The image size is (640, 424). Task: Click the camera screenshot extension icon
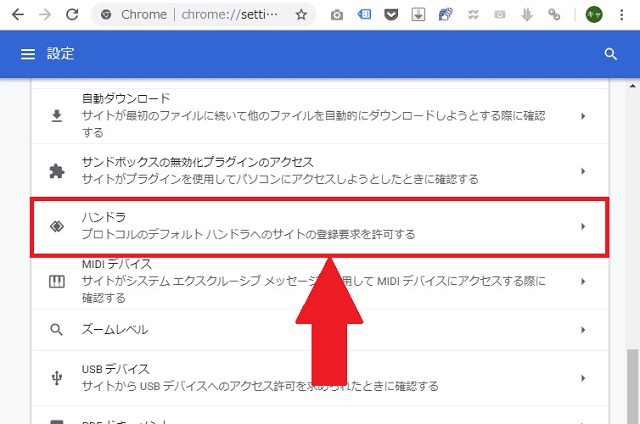pos(337,15)
